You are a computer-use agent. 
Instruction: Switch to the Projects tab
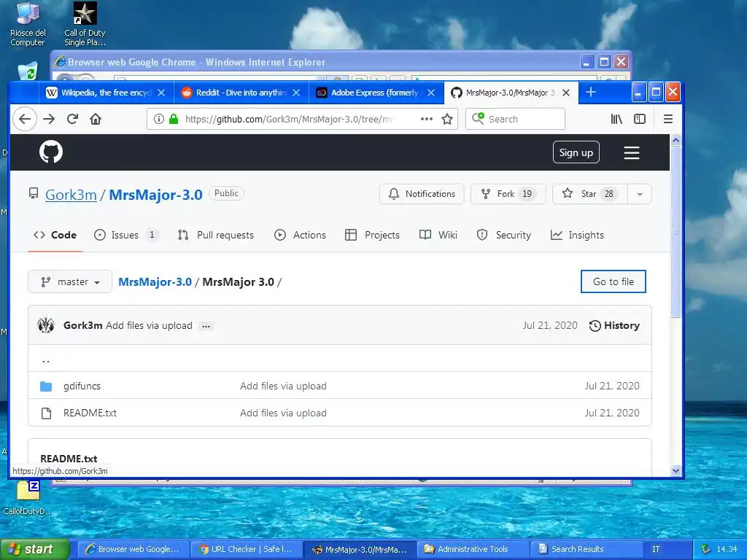(372, 235)
